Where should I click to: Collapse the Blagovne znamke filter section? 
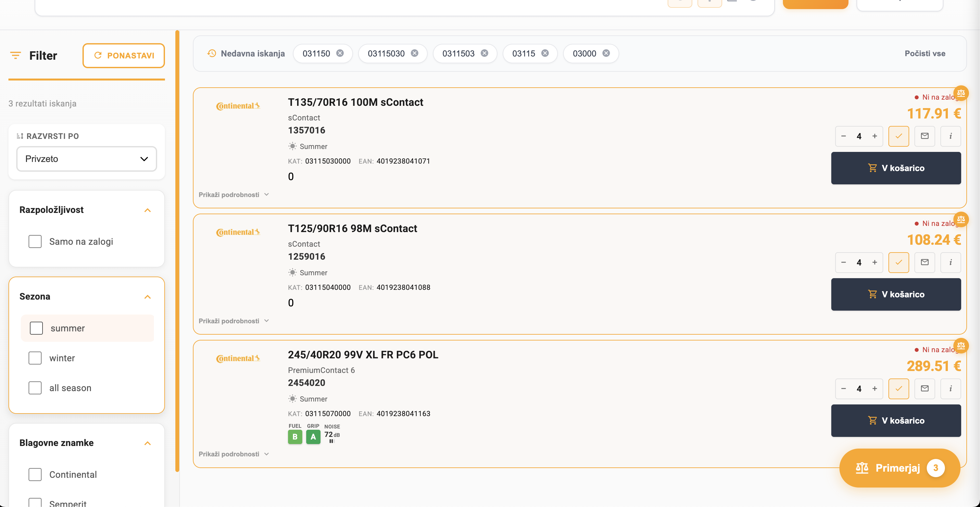tap(148, 443)
